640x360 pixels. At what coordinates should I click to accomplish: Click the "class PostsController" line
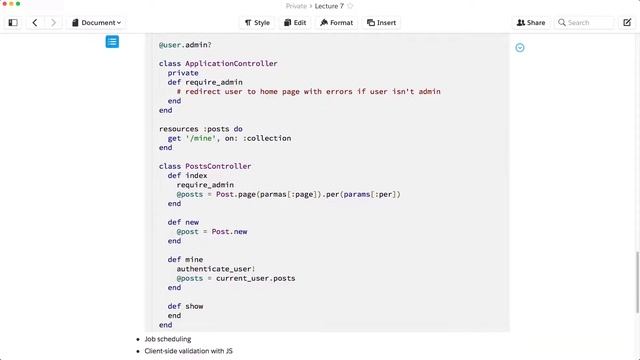click(205, 166)
